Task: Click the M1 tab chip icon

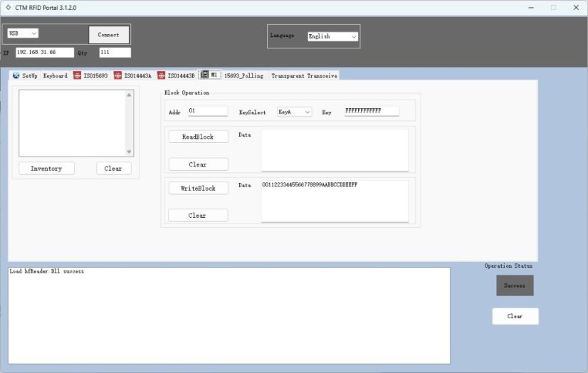Action: click(204, 75)
